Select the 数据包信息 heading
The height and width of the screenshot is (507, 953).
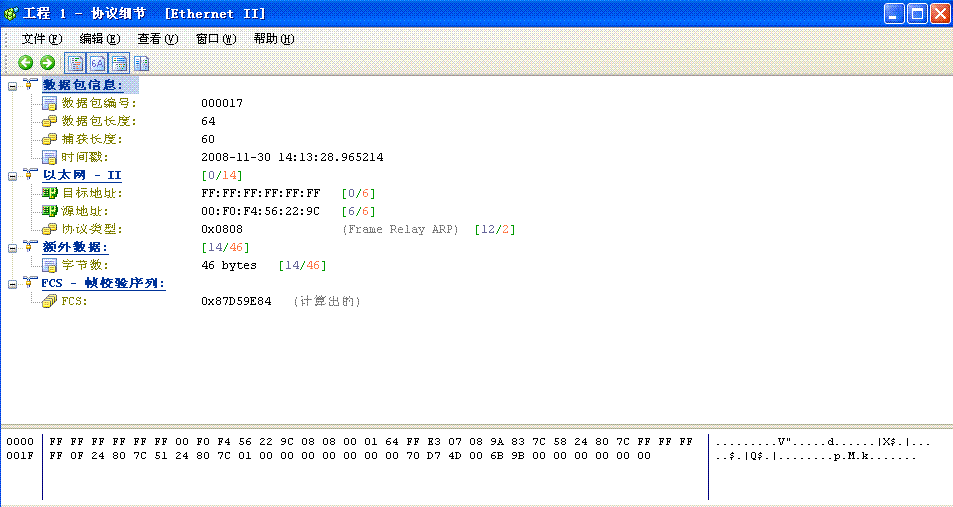82,85
